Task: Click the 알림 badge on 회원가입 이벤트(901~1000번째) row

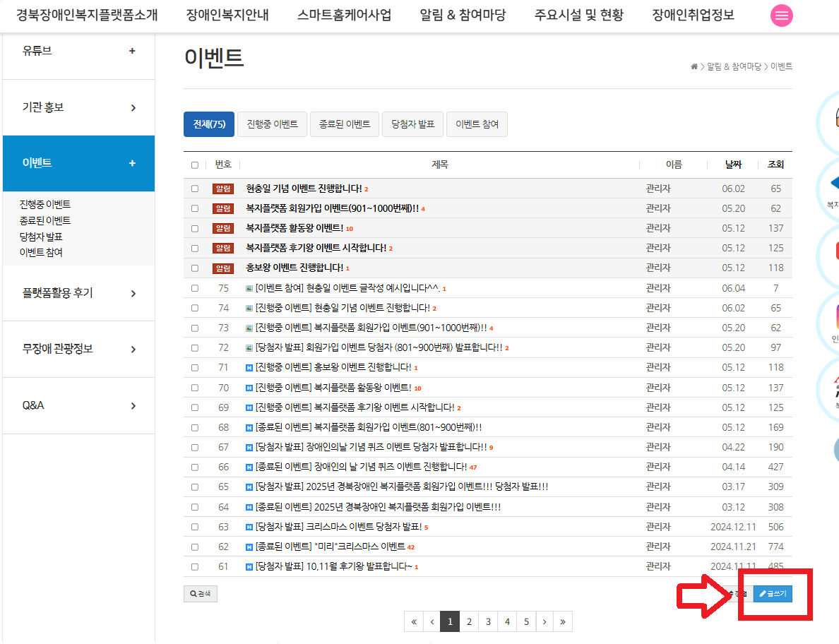Action: click(x=223, y=208)
